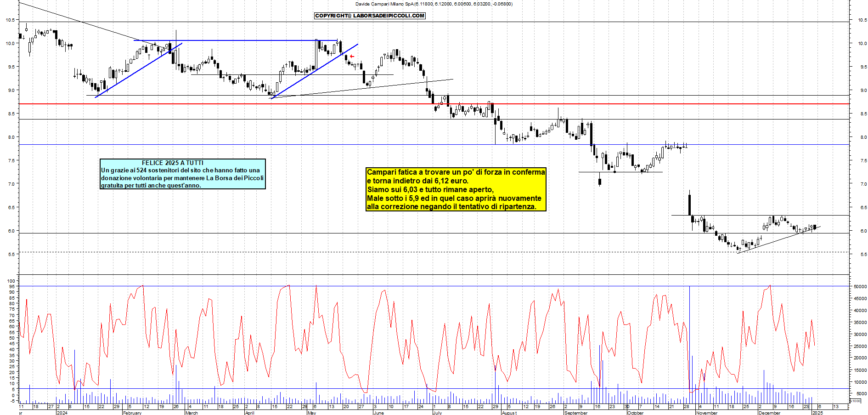Screen dimensions: 868x415
Task: Click the July month label
Action: click(x=437, y=413)
